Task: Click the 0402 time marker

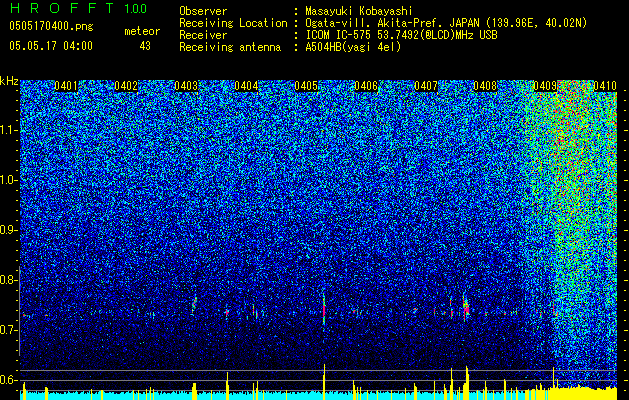Action: [126, 86]
